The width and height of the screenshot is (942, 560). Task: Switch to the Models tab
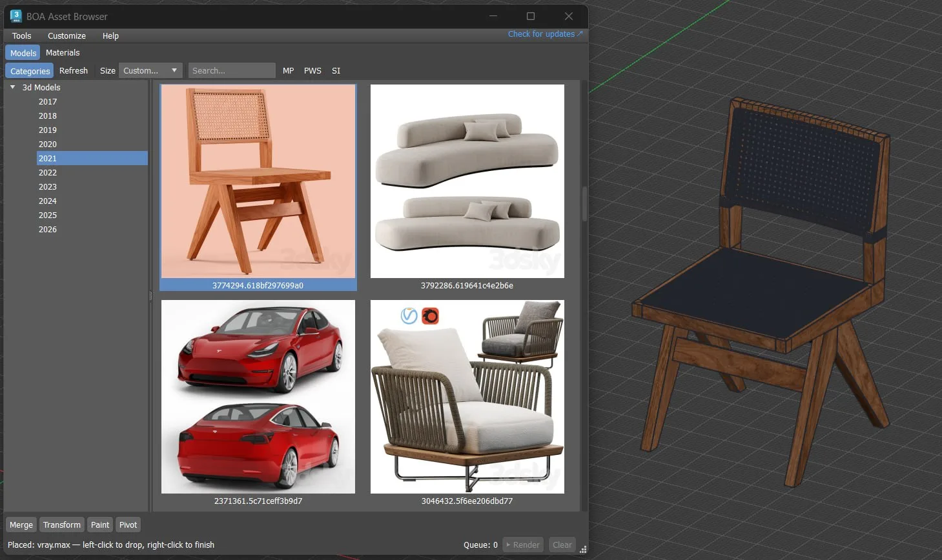[23, 53]
